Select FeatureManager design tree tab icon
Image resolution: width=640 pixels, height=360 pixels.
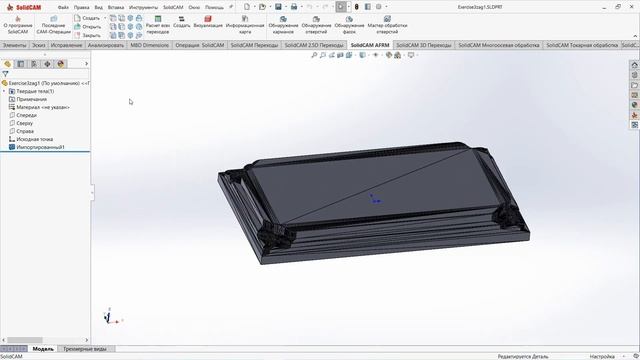[x=7, y=64]
